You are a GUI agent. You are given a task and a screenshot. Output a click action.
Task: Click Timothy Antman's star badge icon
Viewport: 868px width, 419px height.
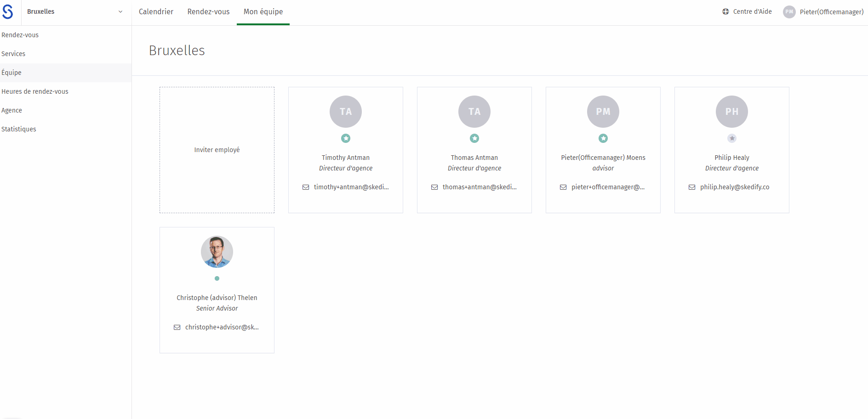tap(346, 138)
